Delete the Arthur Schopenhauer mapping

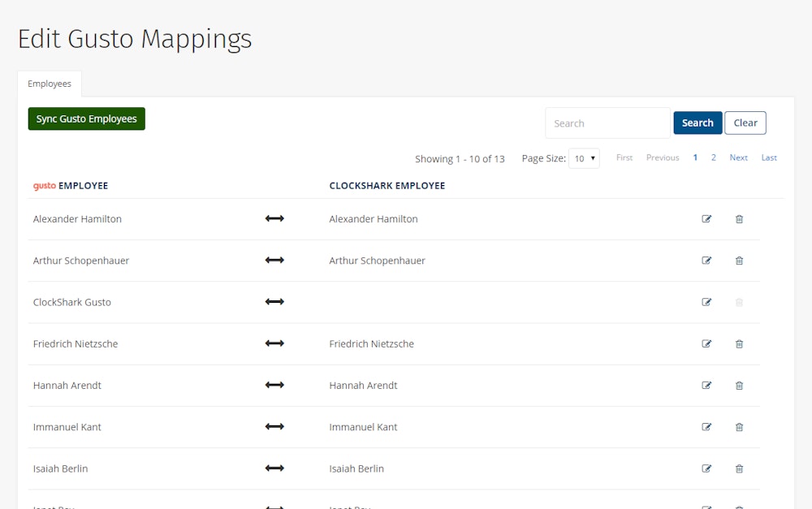739,261
